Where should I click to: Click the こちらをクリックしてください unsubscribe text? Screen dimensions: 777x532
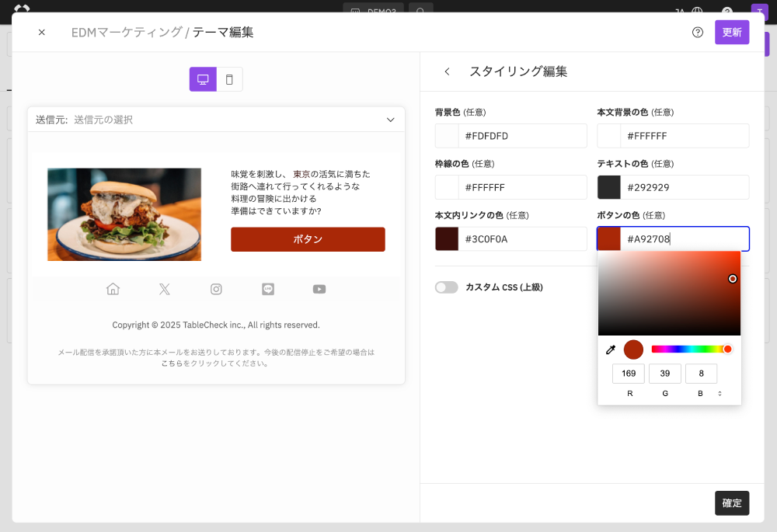pos(214,363)
